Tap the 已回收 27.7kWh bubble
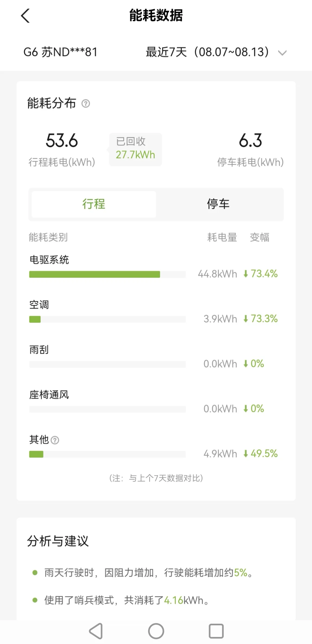Viewport: 312px width, 644px height. (x=135, y=149)
